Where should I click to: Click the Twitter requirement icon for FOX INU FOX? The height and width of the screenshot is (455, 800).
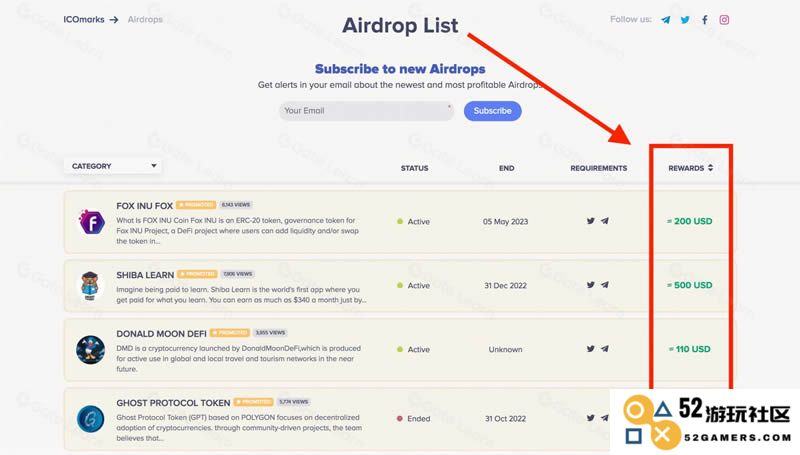click(590, 221)
